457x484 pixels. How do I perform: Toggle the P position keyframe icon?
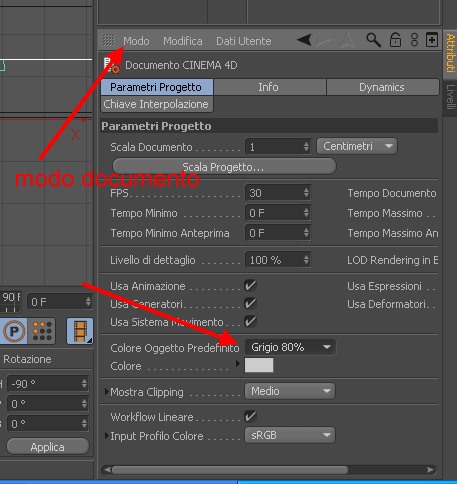pos(14,331)
